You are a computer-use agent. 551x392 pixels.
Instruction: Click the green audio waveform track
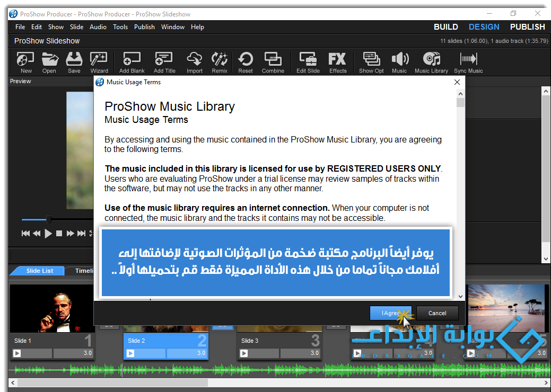(279, 370)
